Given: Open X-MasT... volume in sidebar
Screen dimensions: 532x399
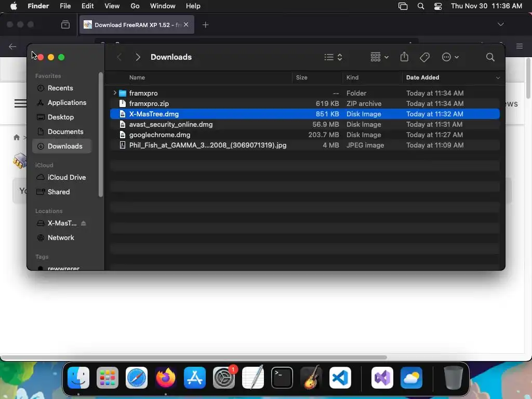Looking at the screenshot, I should [x=62, y=223].
